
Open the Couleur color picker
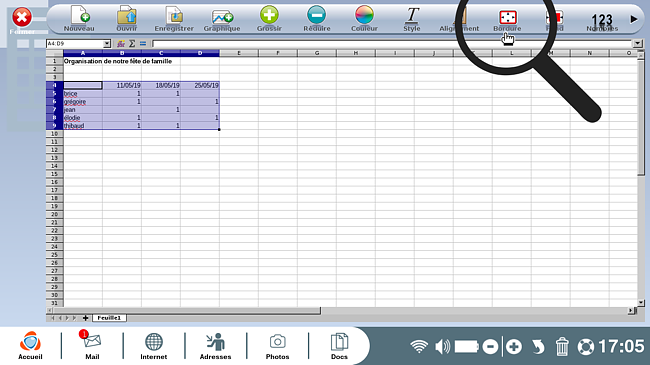point(364,19)
